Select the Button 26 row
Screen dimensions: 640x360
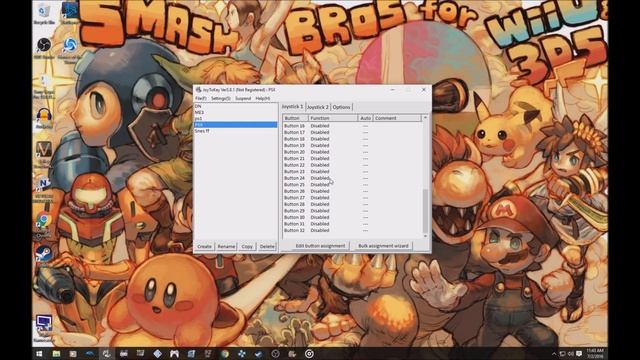coord(352,191)
